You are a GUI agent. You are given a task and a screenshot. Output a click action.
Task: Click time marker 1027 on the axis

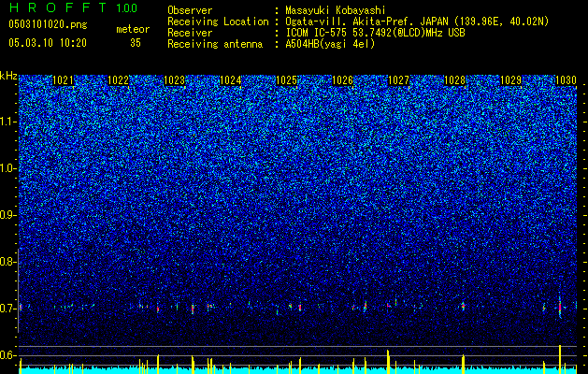[398, 80]
